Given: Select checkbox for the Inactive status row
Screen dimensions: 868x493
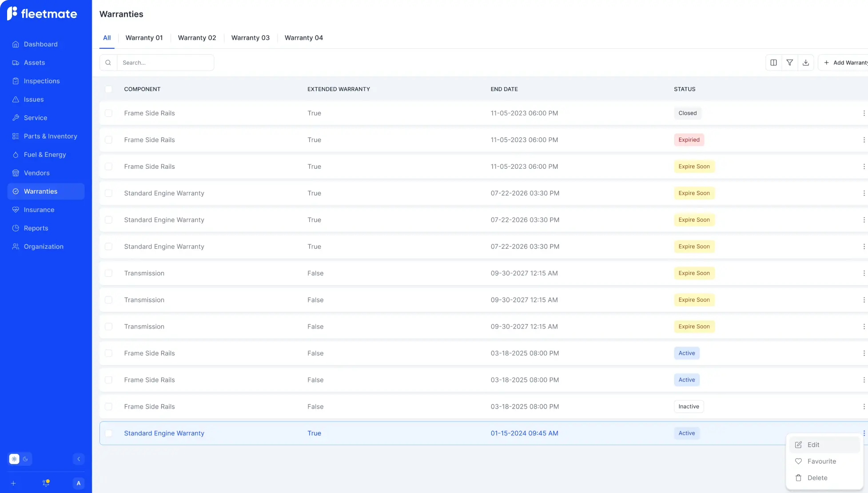Looking at the screenshot, I should (x=108, y=406).
